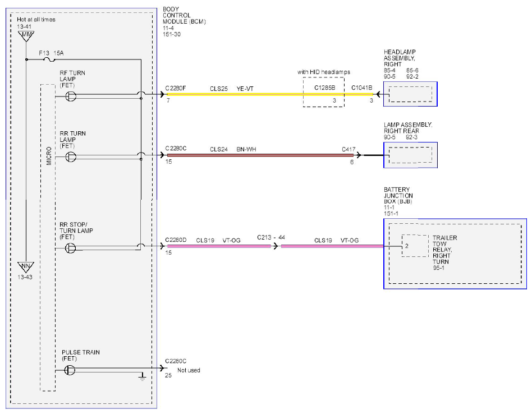
Task: Follow page reference 13-43
Action: [x=25, y=277]
